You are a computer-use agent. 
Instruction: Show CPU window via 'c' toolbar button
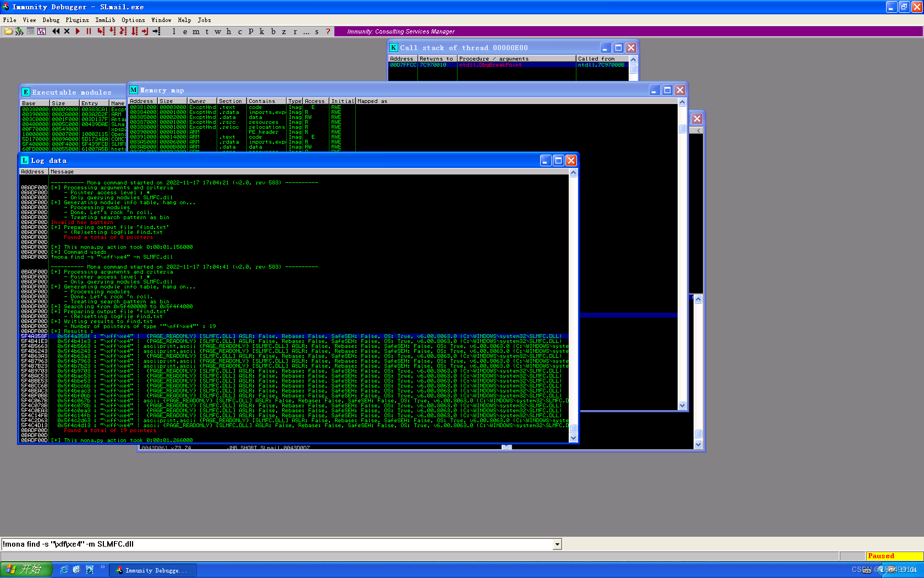pos(240,31)
